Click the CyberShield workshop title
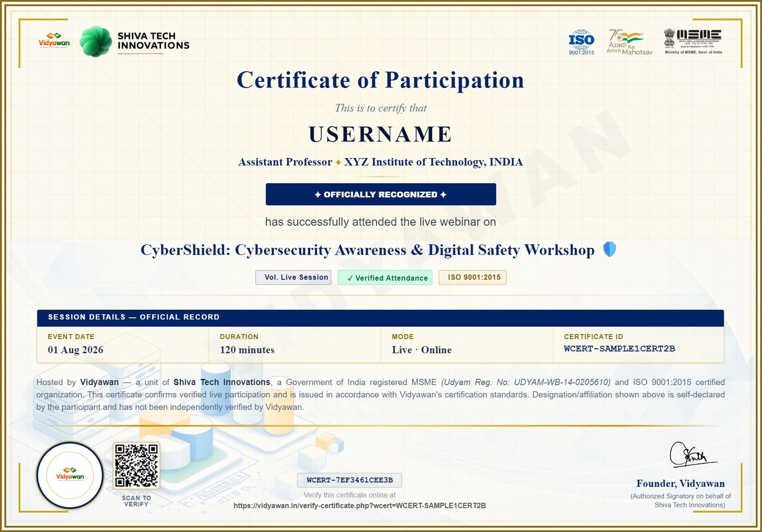This screenshot has height=532, width=762. 367,250
